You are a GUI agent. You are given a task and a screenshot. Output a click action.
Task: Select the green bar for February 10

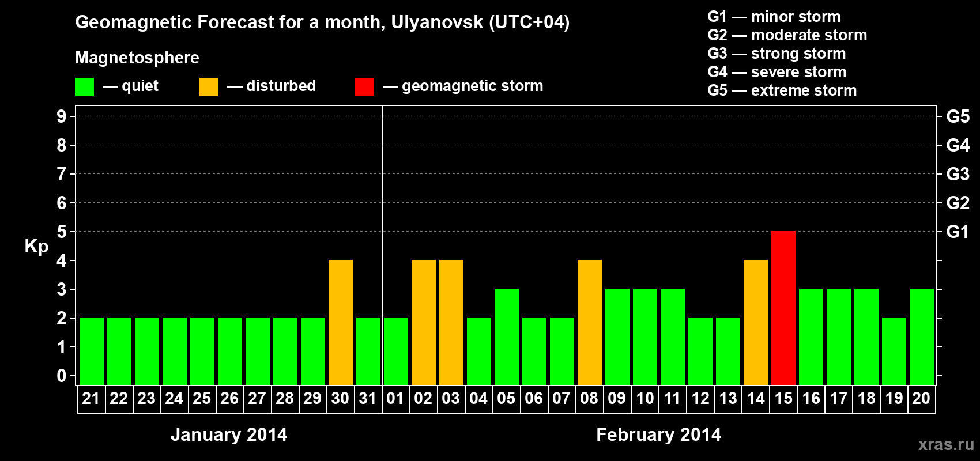(645, 337)
